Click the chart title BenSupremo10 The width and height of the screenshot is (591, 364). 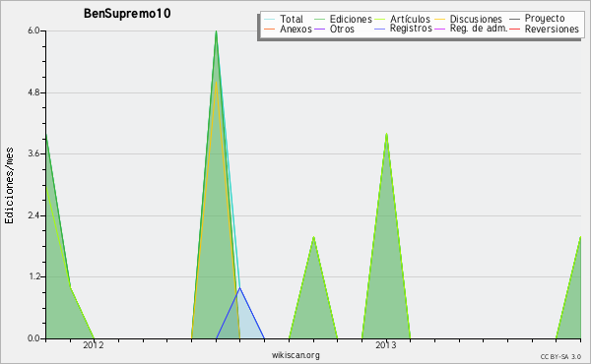click(x=127, y=14)
